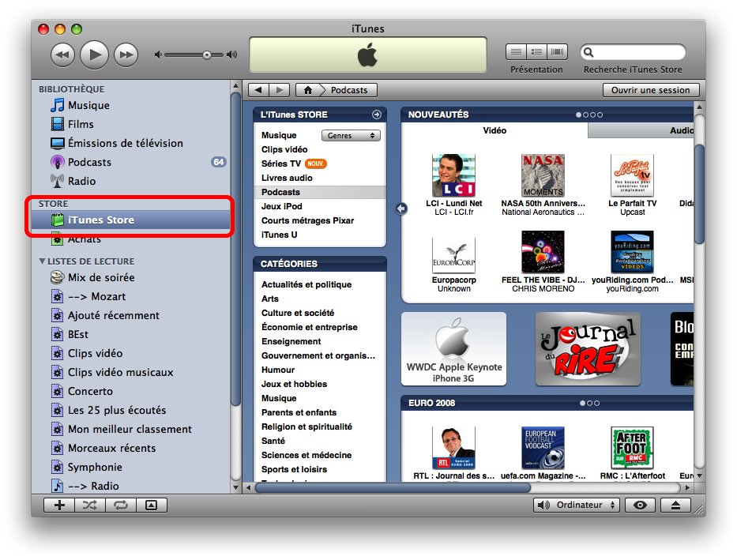Screen dimensions: 737x560
Task: Open Courts métrages Pixar link
Action: (x=307, y=220)
